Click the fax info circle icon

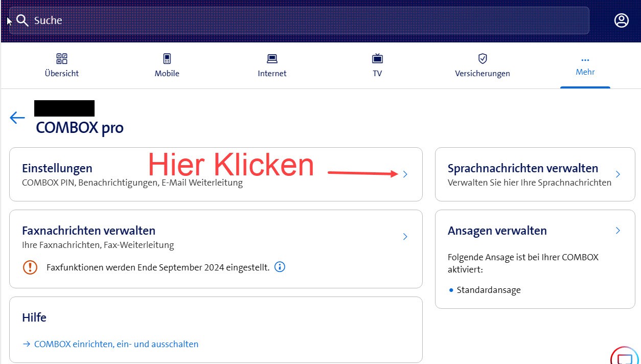280,267
